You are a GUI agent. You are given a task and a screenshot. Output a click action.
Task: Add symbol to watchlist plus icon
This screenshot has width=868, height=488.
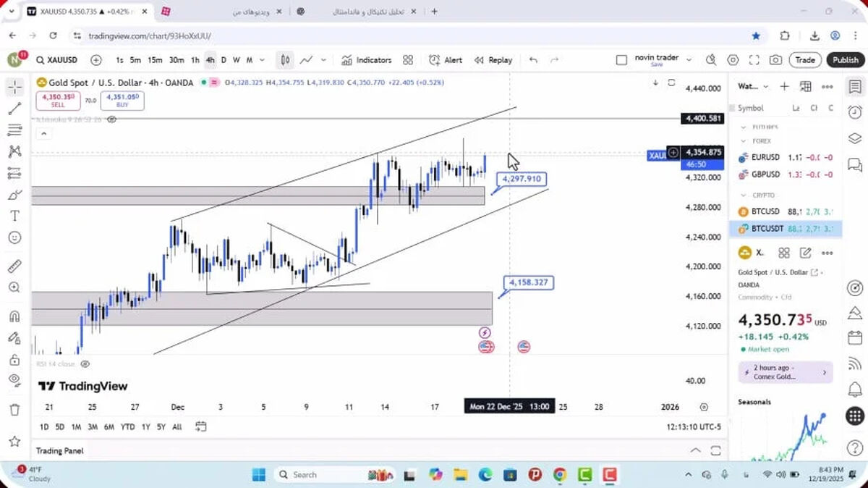click(x=785, y=86)
